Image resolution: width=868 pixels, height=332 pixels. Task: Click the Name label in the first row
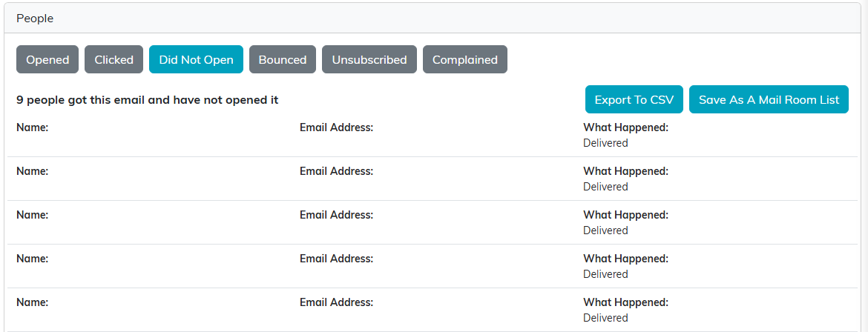tap(33, 127)
